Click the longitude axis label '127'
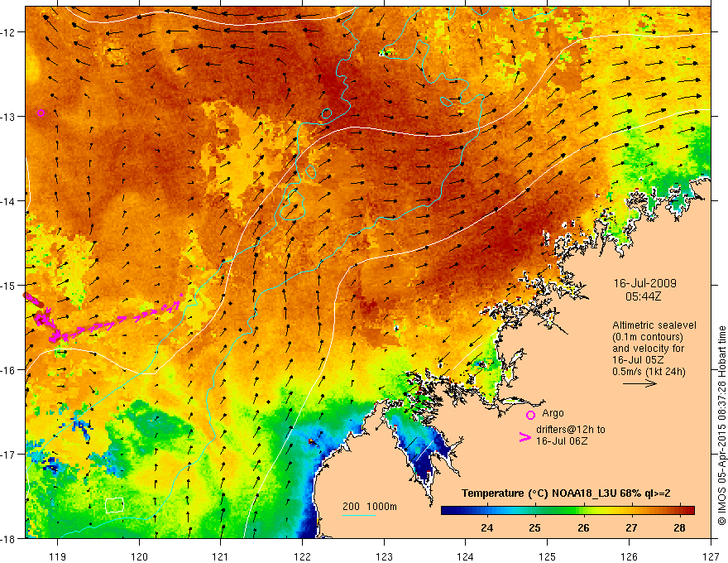 (x=711, y=556)
